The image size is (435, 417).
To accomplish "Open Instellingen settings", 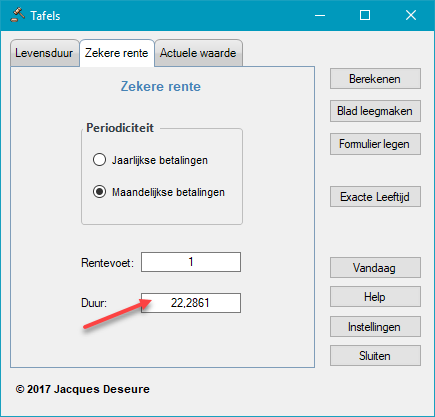I will pyautogui.click(x=375, y=327).
